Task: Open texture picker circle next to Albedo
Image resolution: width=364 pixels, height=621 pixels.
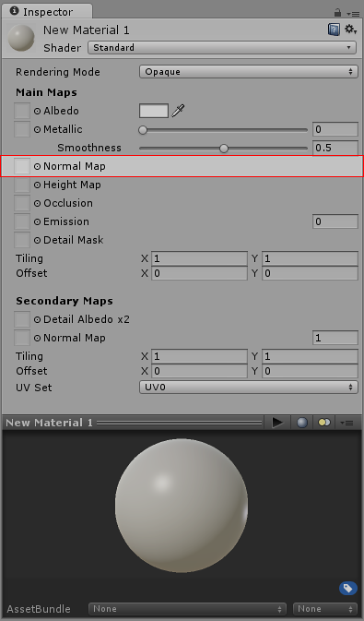Action: point(37,112)
